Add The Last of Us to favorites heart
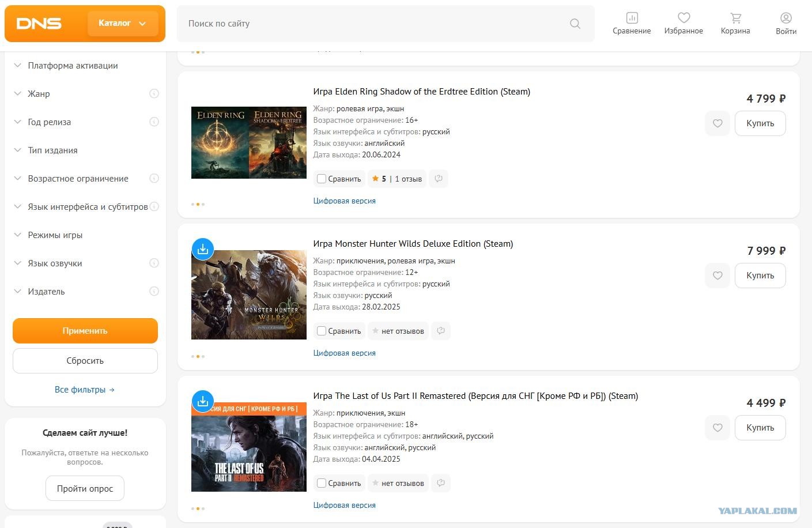Viewport: 812px width, 528px height. [x=717, y=428]
